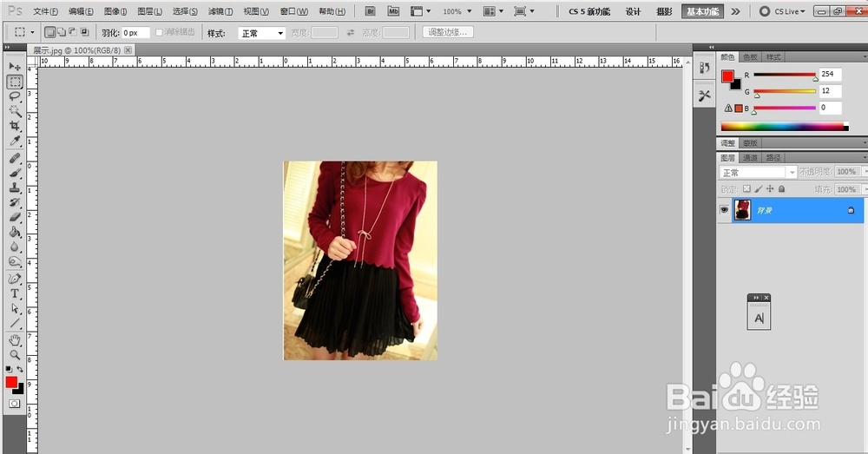Select the Eraser tool

pyautogui.click(x=15, y=217)
